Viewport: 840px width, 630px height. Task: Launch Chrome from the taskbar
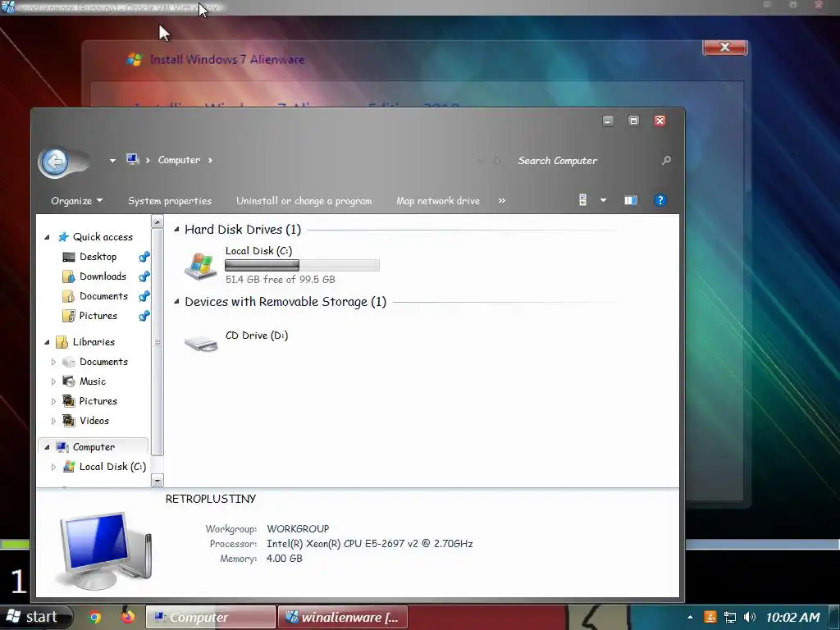click(95, 618)
